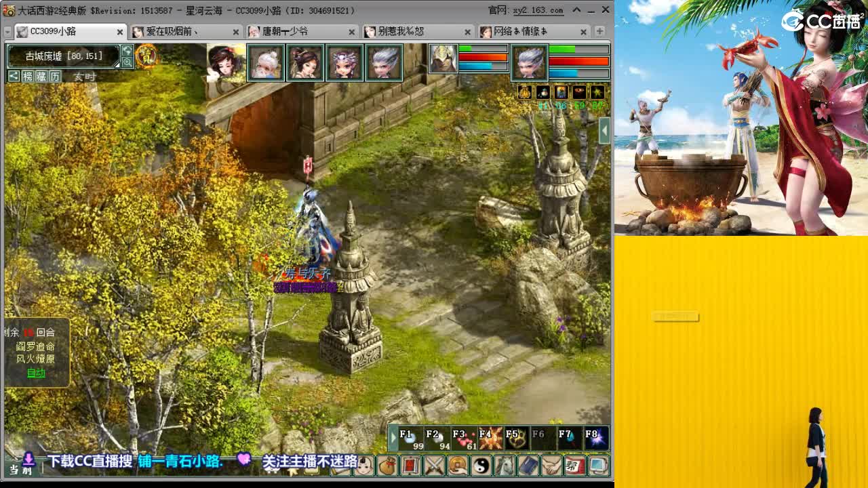Select the crossed swords attack icon

(x=435, y=466)
